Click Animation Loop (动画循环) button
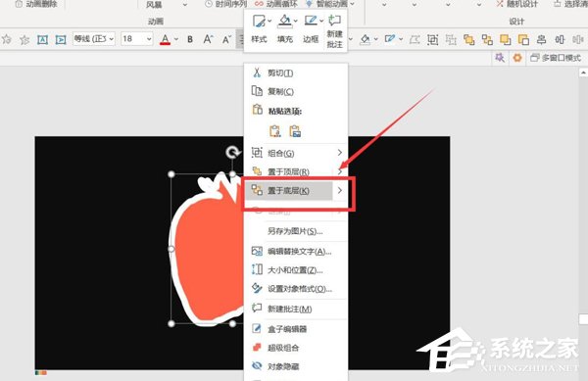Image resolution: width=588 pixels, height=381 pixels. point(276,4)
